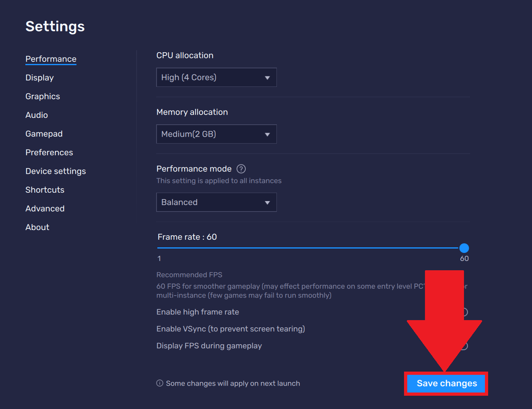Open the CPU allocation dropdown

[216, 77]
